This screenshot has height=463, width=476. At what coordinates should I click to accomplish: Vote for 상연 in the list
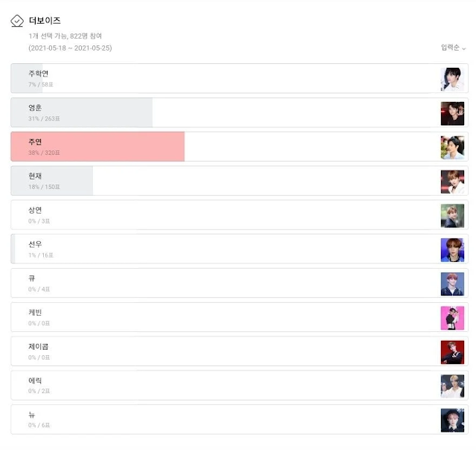239,214
